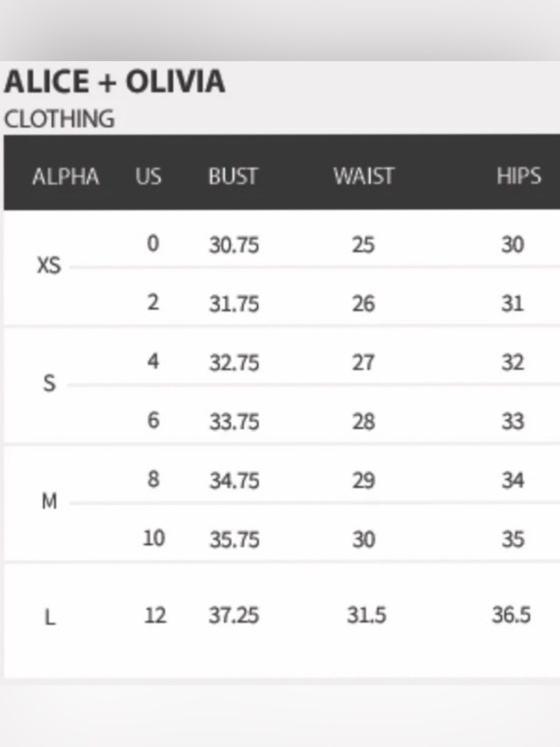Click bust value 35.75
This screenshot has height=747, width=560.
234,540
